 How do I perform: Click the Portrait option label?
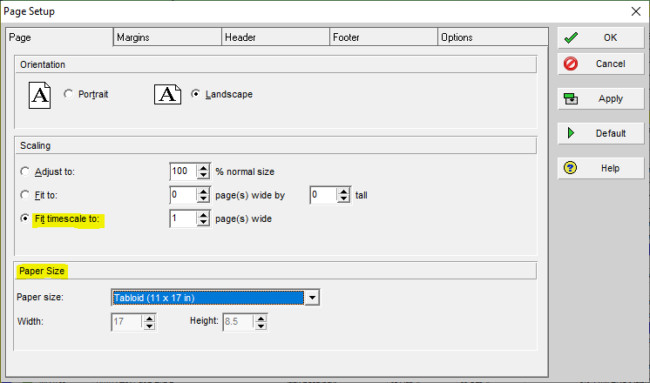coord(93,94)
